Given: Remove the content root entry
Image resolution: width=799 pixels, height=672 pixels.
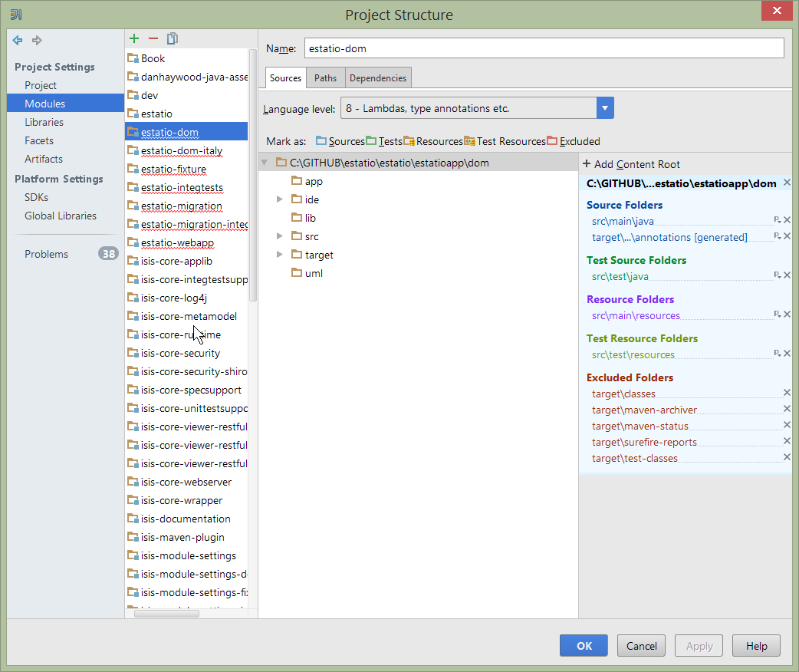Looking at the screenshot, I should [x=787, y=183].
